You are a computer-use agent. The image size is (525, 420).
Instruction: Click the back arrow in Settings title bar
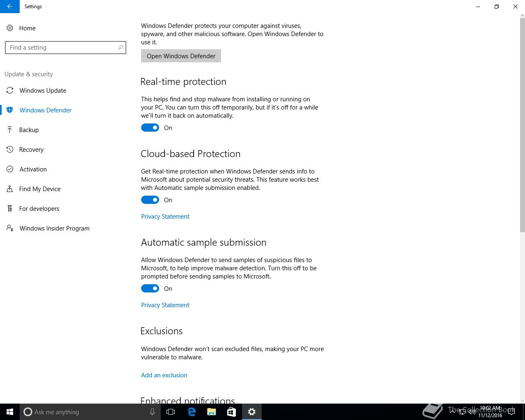[9, 7]
